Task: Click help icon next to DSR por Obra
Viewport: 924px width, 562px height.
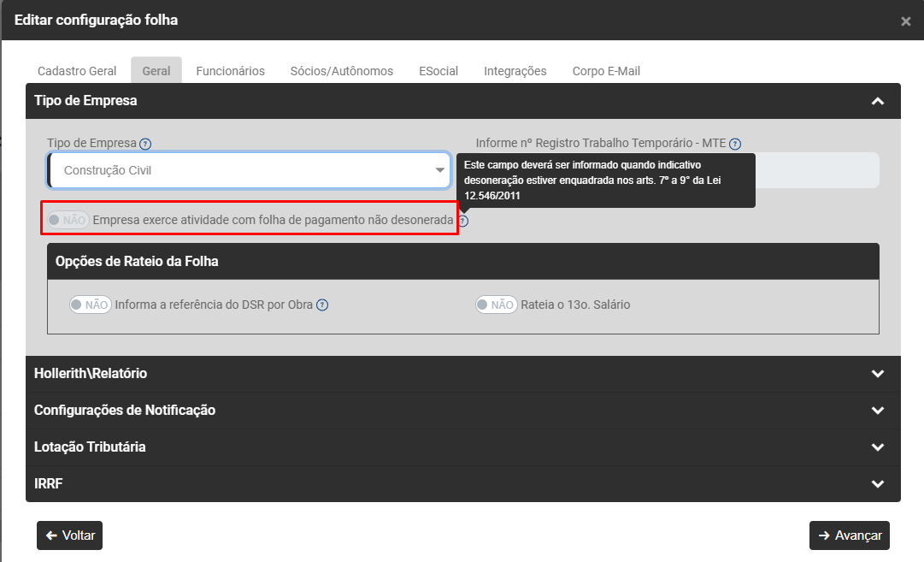Action: point(322,305)
